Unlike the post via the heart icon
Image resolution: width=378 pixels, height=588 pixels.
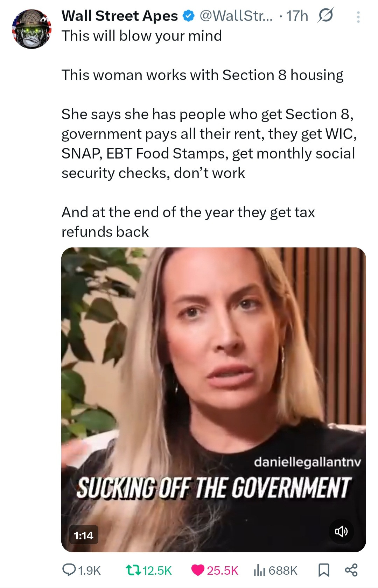point(198,570)
